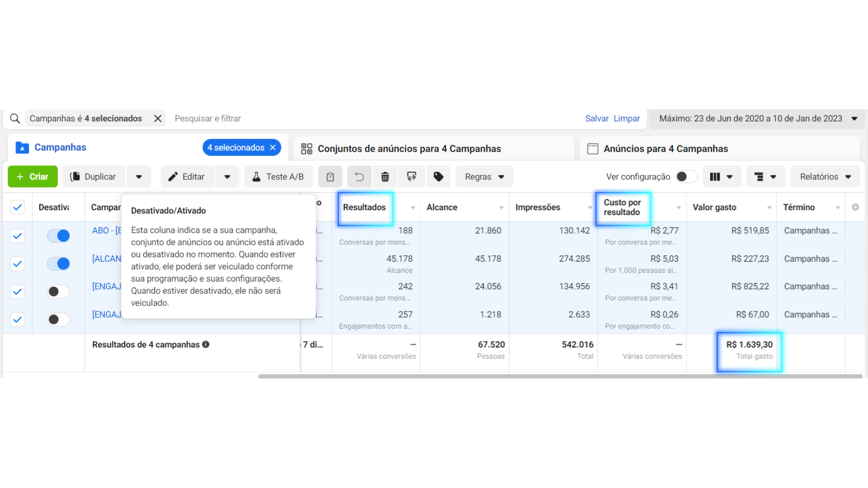Image resolution: width=868 pixels, height=488 pixels.
Task: Add a column with the plus icon
Action: pos(855,207)
